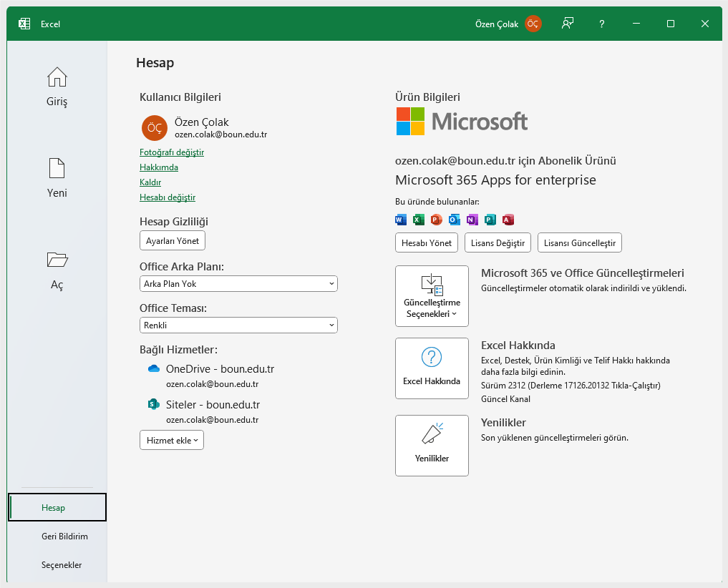Click the Sürüm 2312 version text
728x588 pixels.
(x=571, y=385)
